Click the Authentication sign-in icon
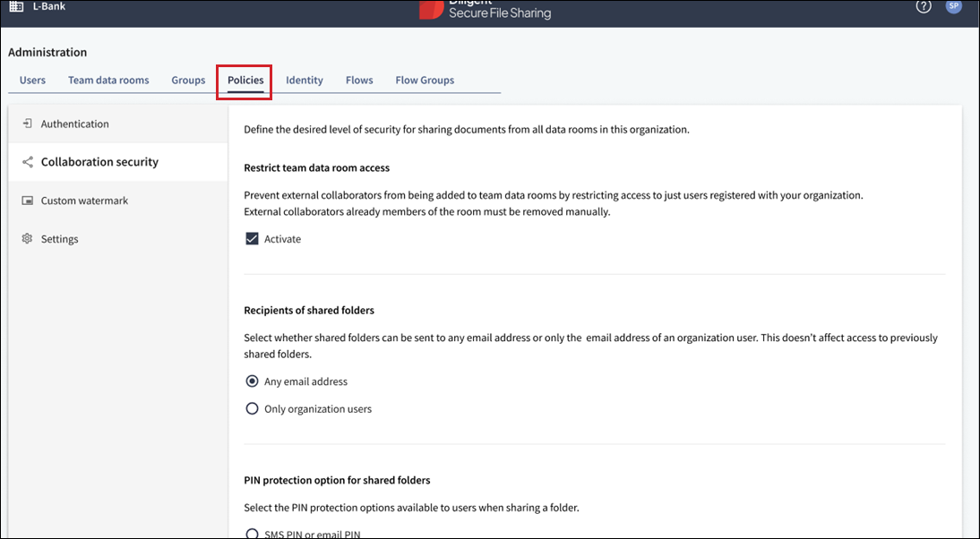The height and width of the screenshot is (539, 980). (x=27, y=124)
